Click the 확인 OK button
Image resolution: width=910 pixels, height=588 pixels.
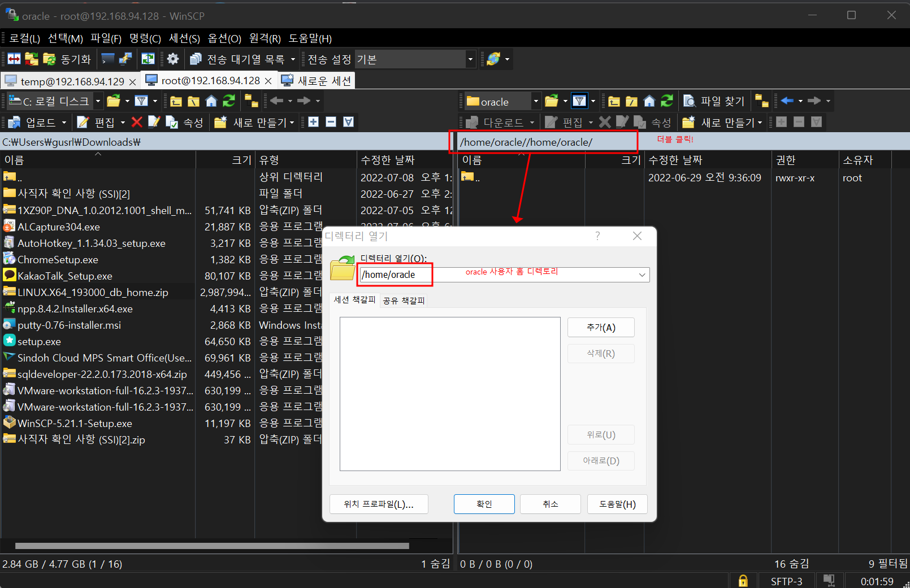484,504
